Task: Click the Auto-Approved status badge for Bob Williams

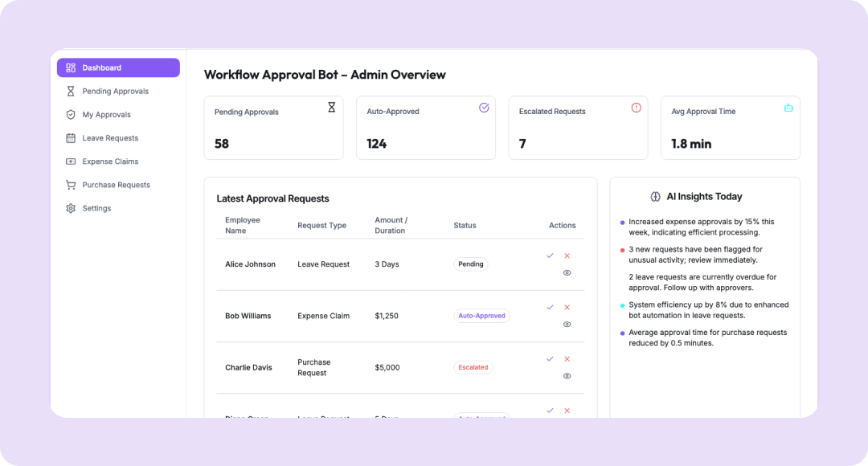Action: [481, 316]
